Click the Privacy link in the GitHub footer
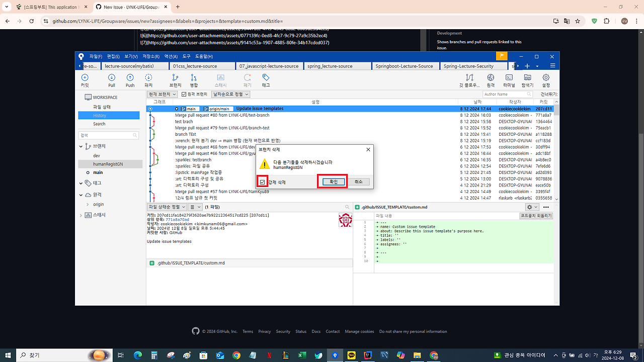 pyautogui.click(x=264, y=331)
